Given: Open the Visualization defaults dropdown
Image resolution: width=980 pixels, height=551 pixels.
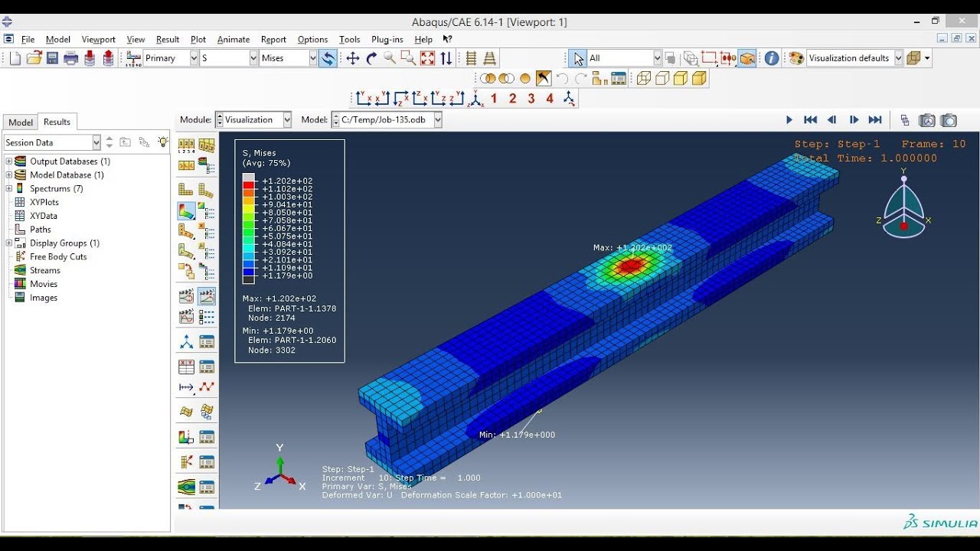Looking at the screenshot, I should pos(898,58).
